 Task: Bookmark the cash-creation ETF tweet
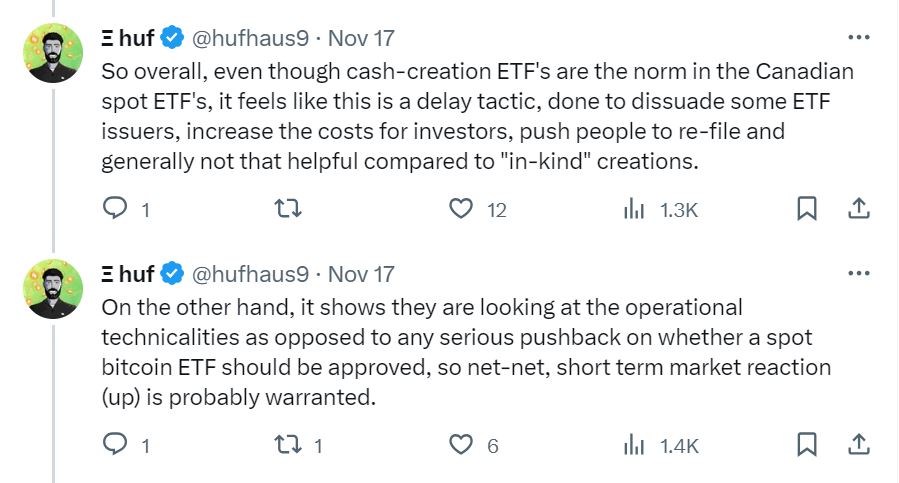(x=808, y=209)
